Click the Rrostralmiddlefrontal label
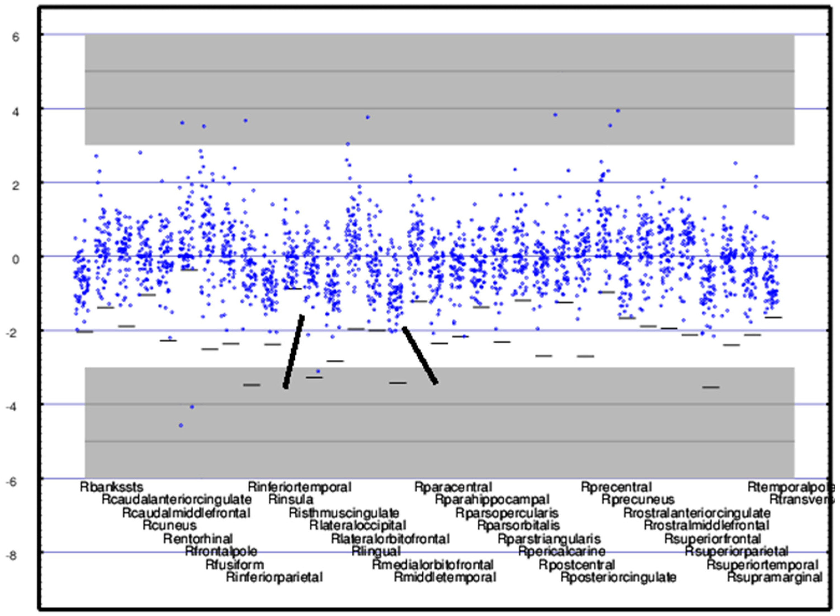The height and width of the screenshot is (616, 840). point(706,525)
